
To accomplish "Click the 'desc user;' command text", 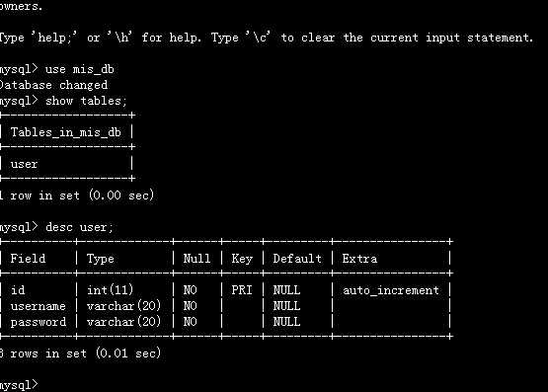I will coord(80,227).
